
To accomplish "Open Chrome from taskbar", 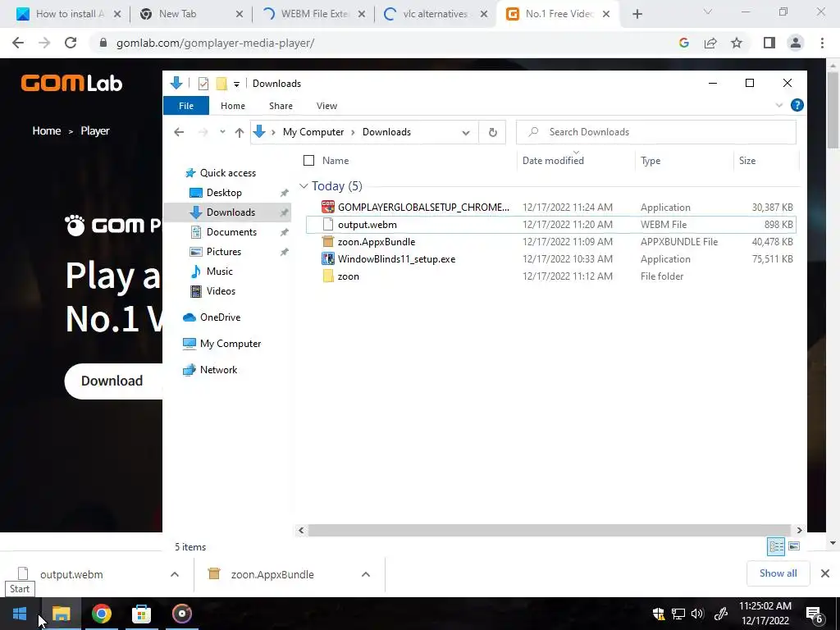I will point(101,614).
